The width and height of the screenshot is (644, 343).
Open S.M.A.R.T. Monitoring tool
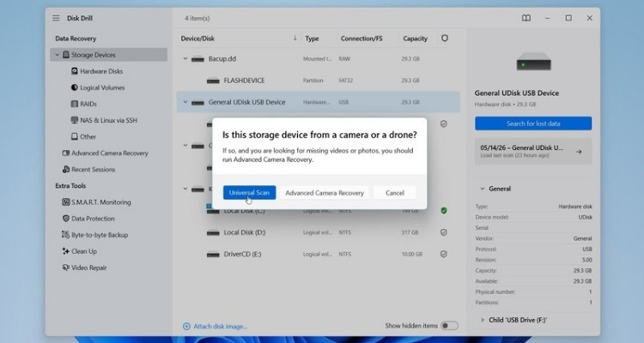coord(101,202)
